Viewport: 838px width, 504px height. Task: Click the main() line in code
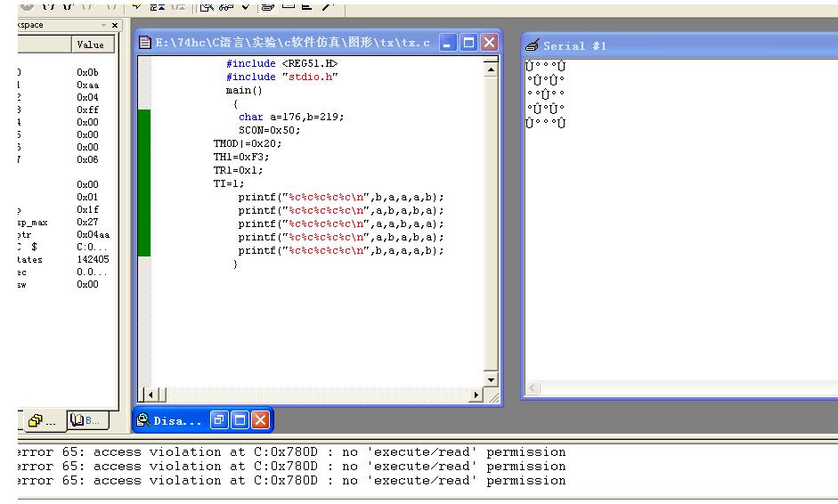click(244, 90)
